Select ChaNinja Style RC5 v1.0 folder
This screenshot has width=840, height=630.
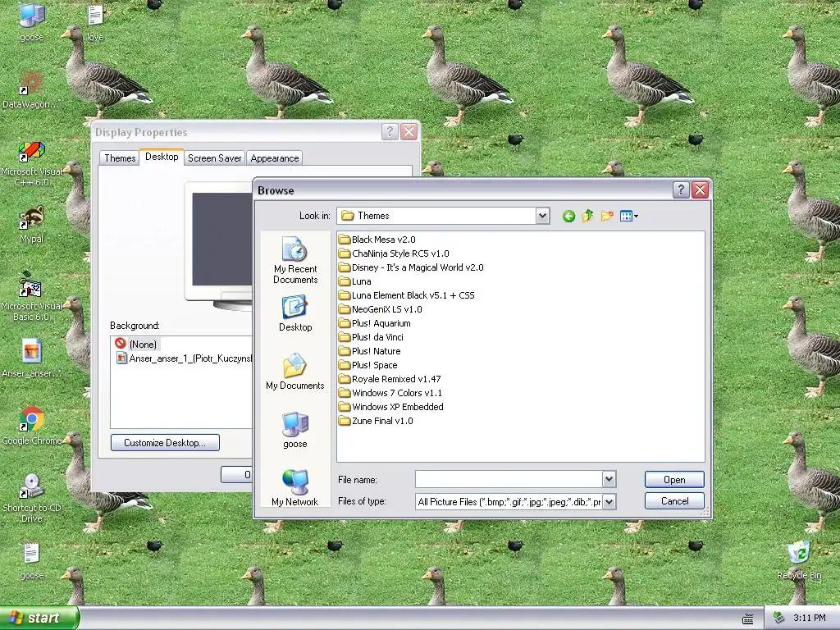394,253
